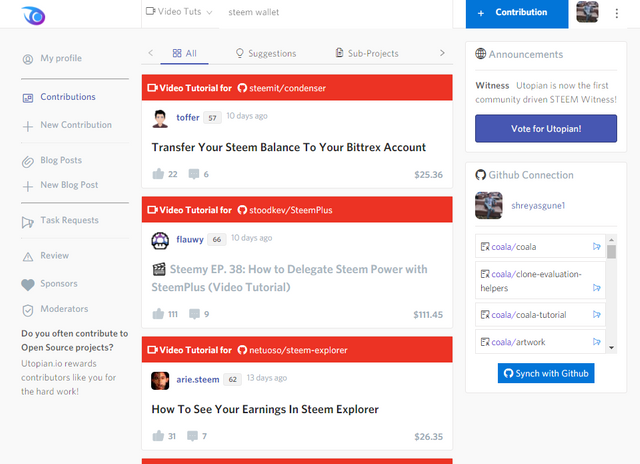Open the three-dot more options menu
The image size is (640, 464).
(x=616, y=13)
